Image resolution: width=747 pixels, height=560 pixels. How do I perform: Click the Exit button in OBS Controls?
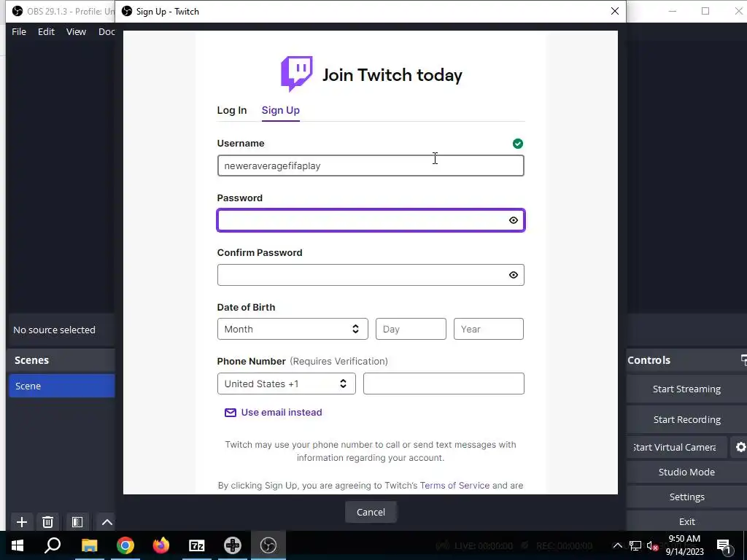(x=686, y=521)
